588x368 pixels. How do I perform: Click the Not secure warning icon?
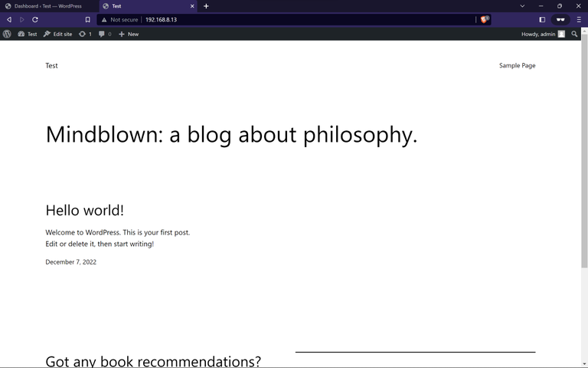tap(104, 19)
